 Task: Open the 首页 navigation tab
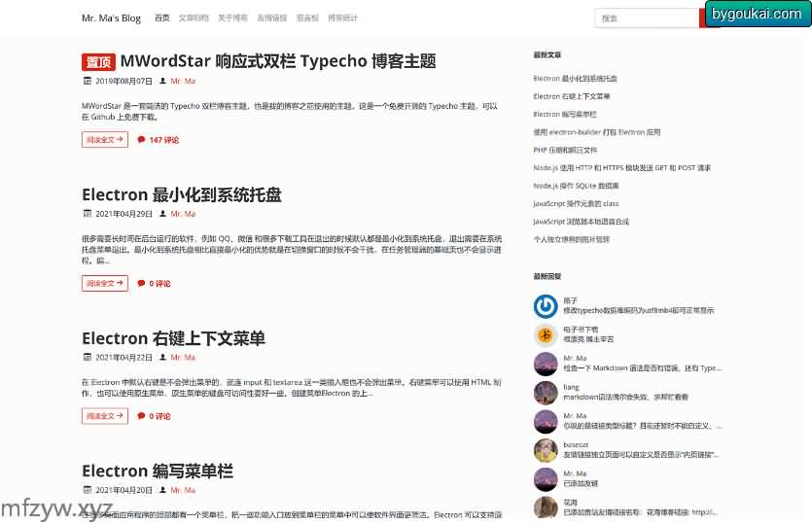161,17
